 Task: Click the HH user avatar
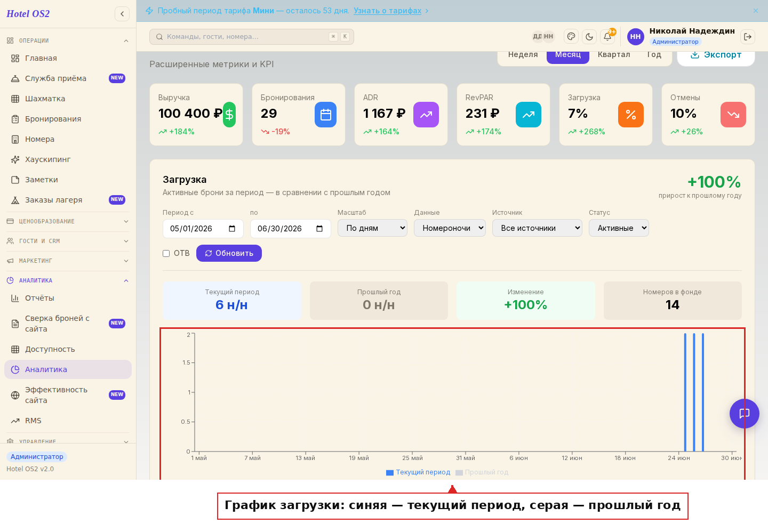(635, 36)
